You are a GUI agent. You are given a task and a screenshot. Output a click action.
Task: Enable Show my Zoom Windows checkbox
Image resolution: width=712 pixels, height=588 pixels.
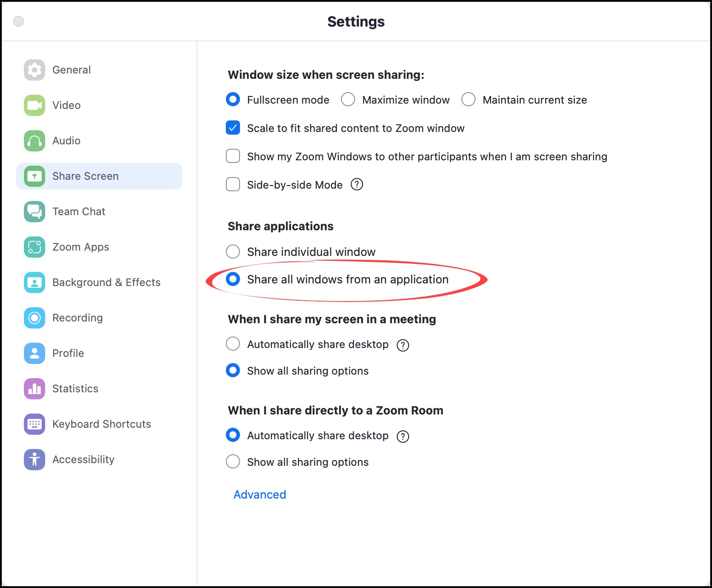click(233, 156)
